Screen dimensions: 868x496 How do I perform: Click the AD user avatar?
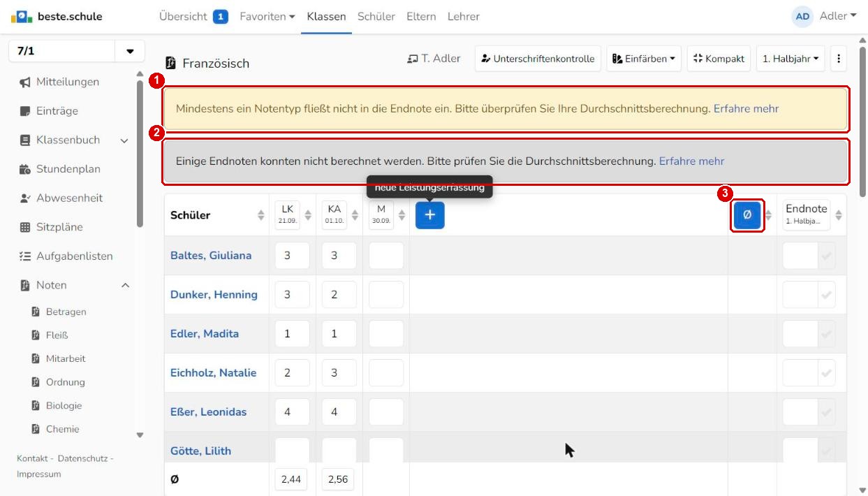coord(803,16)
